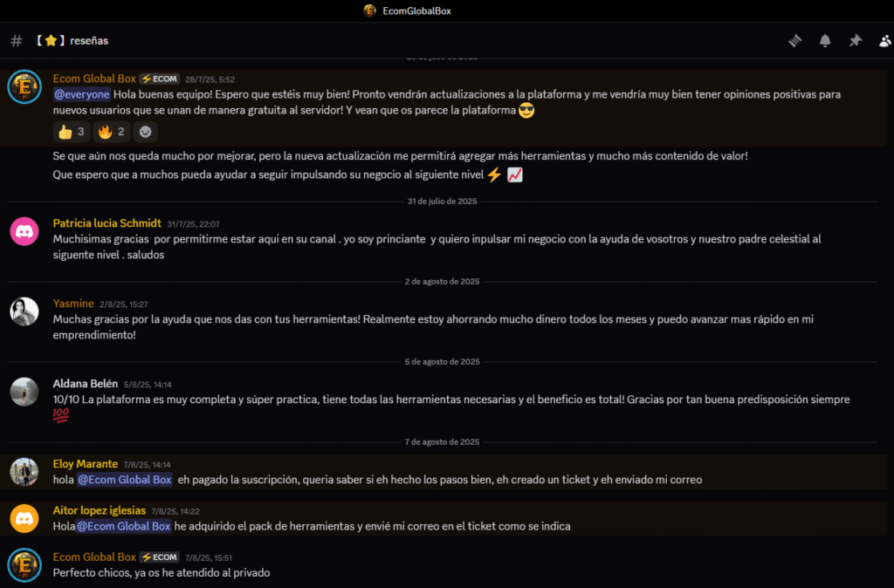Image resolution: width=894 pixels, height=588 pixels.
Task: Toggle the member list icon
Action: (885, 41)
